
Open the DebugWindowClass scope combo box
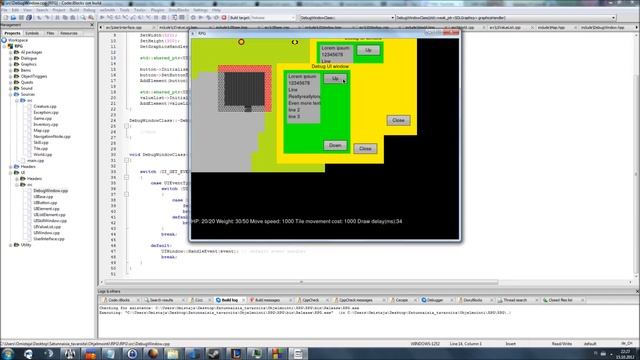click(x=347, y=18)
